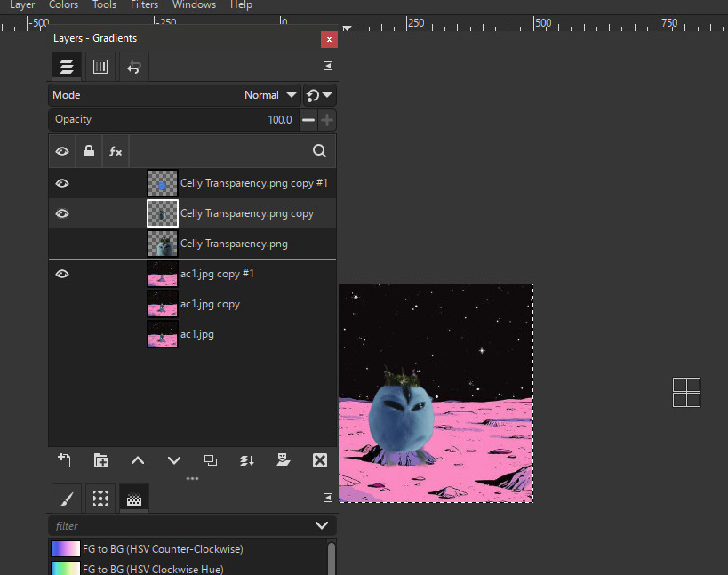This screenshot has height=575, width=728.
Task: Select FG to BG (HSV Counter-Clockwise) gradient
Action: pos(188,549)
